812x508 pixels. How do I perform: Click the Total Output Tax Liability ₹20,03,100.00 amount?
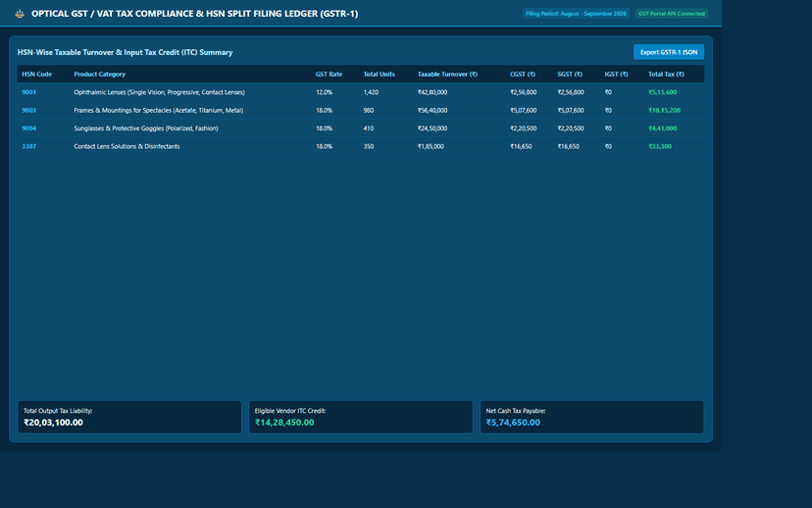(x=53, y=423)
